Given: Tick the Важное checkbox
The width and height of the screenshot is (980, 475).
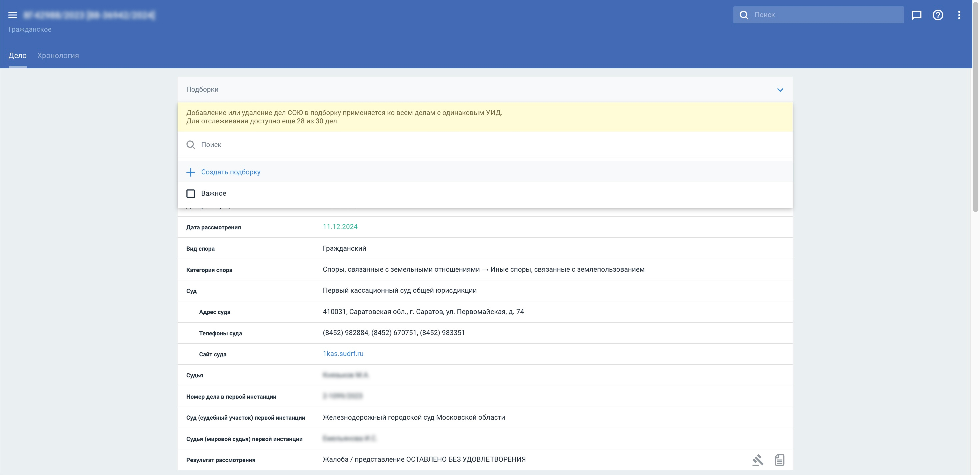Looking at the screenshot, I should pyautogui.click(x=191, y=194).
